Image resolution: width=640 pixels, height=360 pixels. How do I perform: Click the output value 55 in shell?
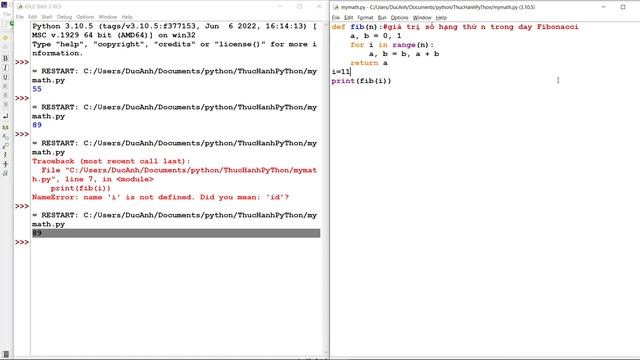(37, 89)
